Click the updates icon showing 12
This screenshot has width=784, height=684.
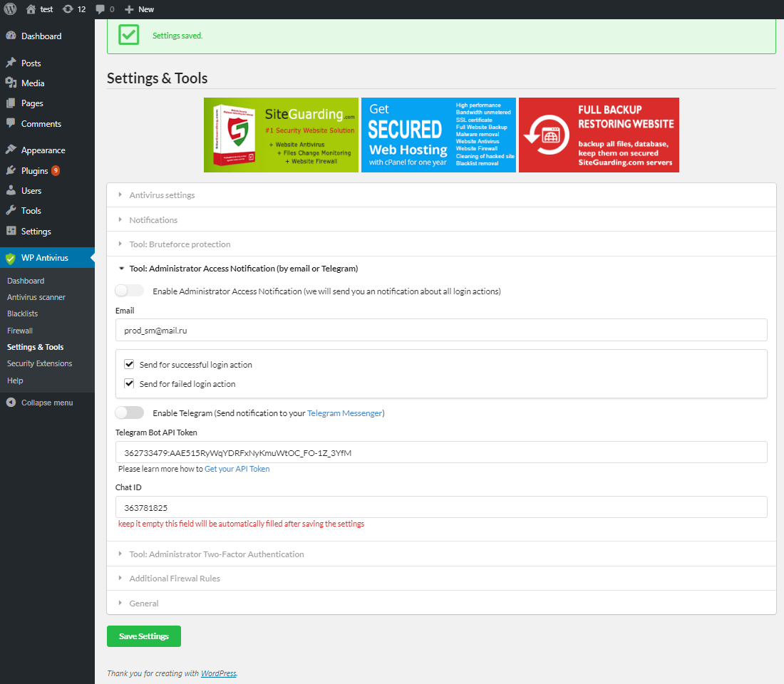pos(68,9)
